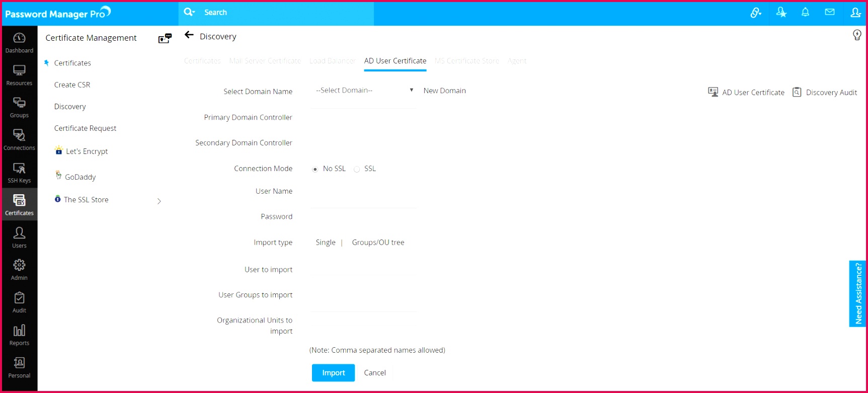Click the AD User Certificate report icon
Screen dimensions: 868x393
point(713,92)
